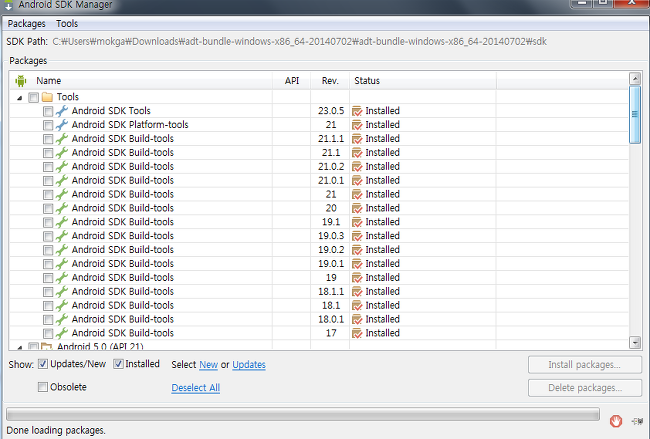Click the loading progress bar
This screenshot has height=439, width=650.
(x=303, y=414)
